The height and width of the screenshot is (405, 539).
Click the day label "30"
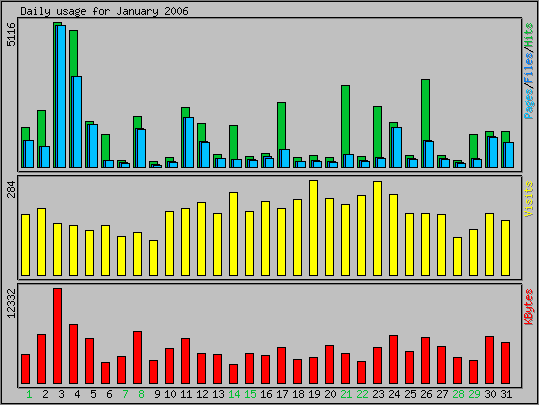click(x=490, y=394)
